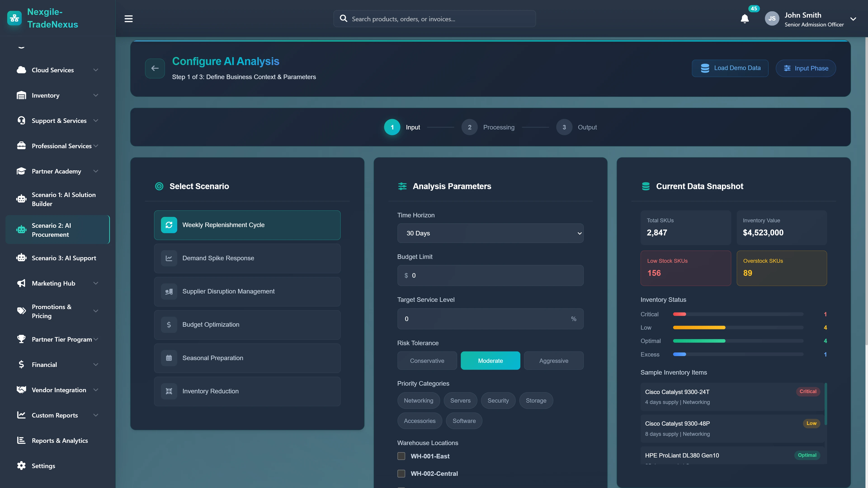The image size is (868, 488).
Task: Select the Weekly Replenishment Cycle scenario icon
Action: pos(169,225)
